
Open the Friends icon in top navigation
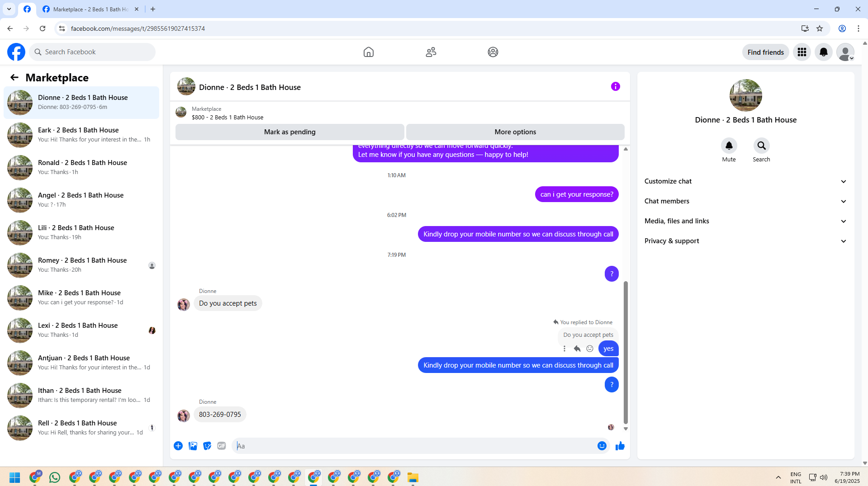tap(431, 52)
